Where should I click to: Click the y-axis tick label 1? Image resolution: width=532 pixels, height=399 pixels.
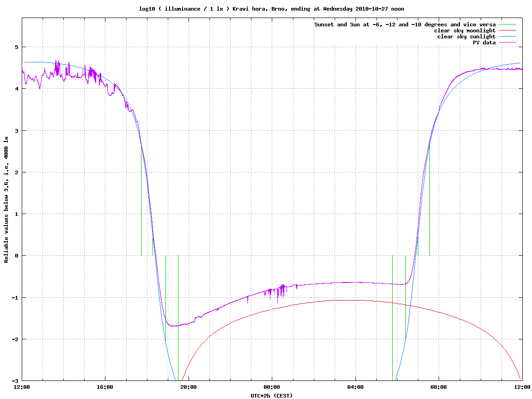coord(16,214)
